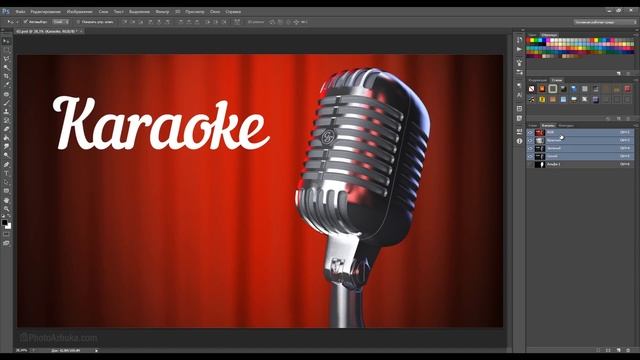Switch to the Цвет tab
The width and height of the screenshot is (640, 360).
point(532,35)
